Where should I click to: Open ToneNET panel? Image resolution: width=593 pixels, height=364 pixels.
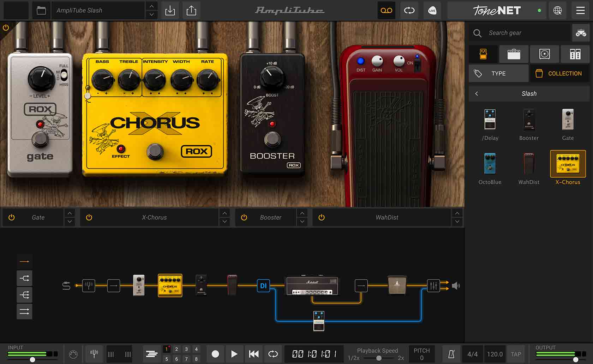click(497, 11)
